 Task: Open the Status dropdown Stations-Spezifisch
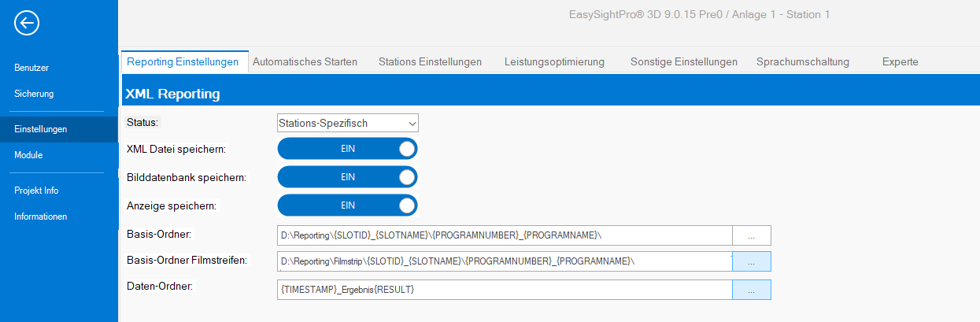point(347,123)
